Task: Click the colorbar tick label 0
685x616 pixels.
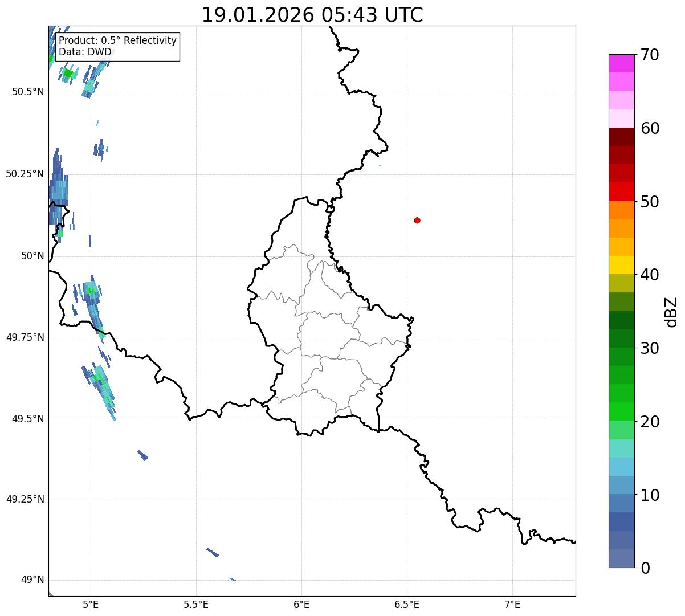Action: coord(645,568)
